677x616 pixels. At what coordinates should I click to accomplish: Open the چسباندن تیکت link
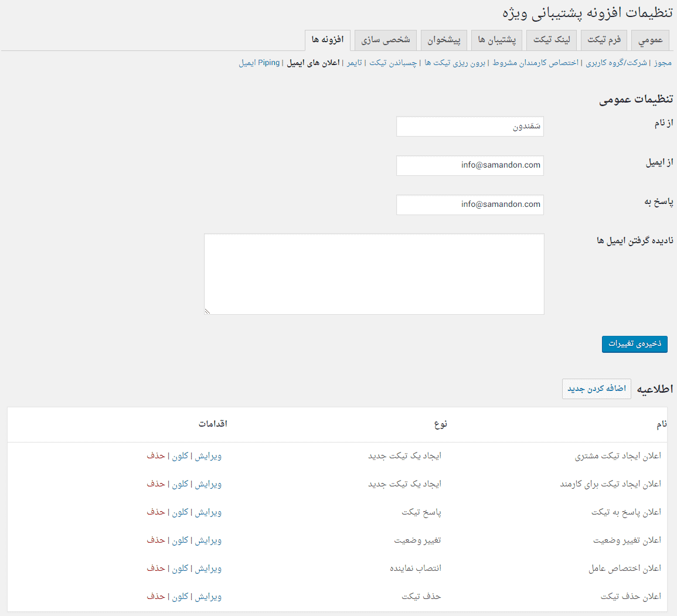[x=393, y=63]
